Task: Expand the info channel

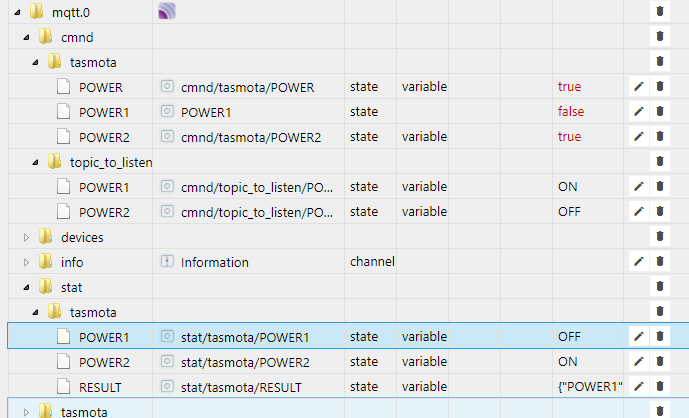Action: click(x=26, y=262)
